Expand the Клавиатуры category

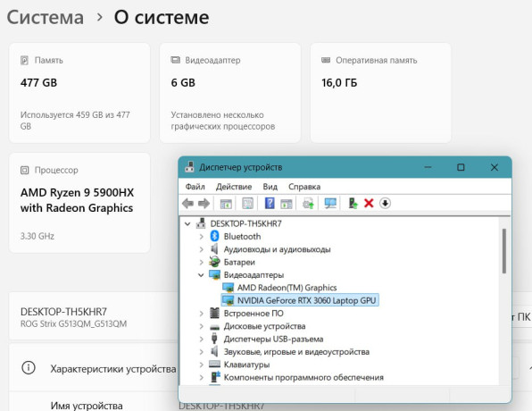pos(201,365)
